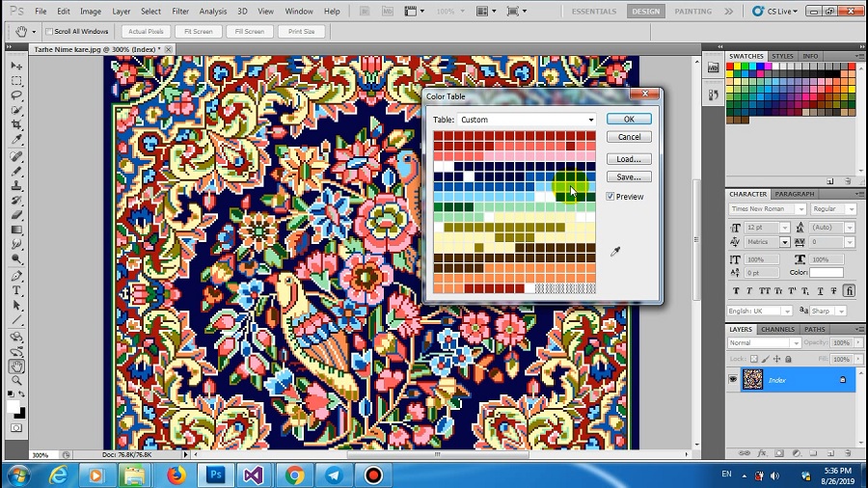Image resolution: width=868 pixels, height=488 pixels.
Task: Toggle lock transparent pixels in Layers
Action: pyautogui.click(x=754, y=359)
